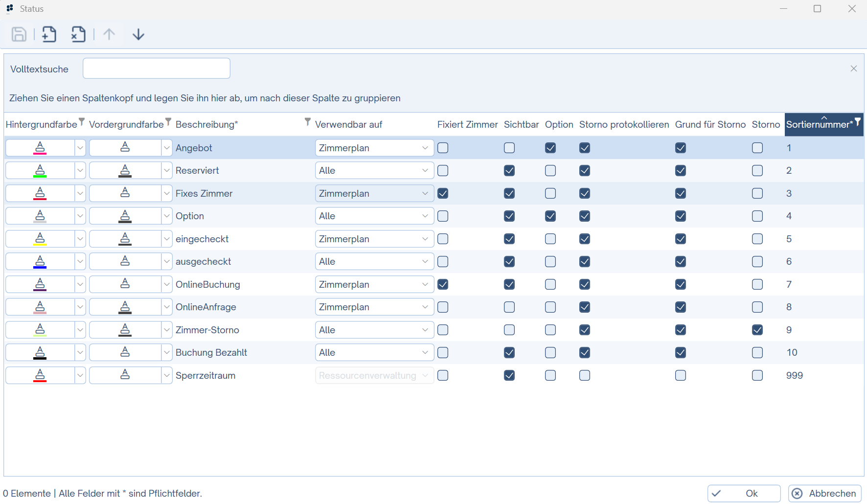
Task: Click the move up arrow icon
Action: (109, 34)
